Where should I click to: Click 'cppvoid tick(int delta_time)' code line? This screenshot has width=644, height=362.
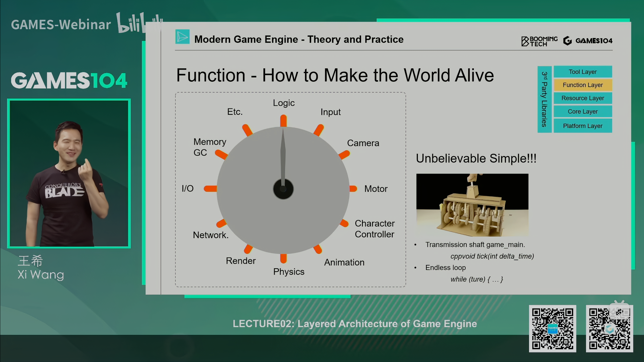(x=492, y=256)
